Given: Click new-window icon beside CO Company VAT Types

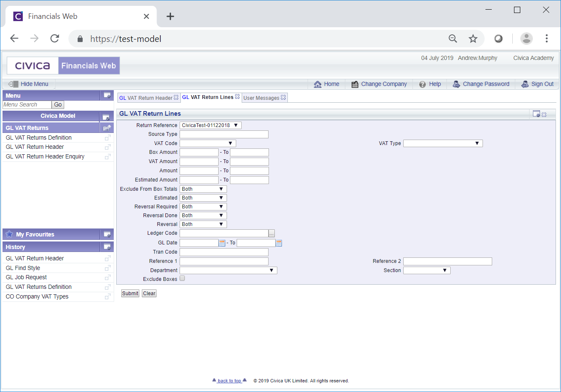Looking at the screenshot, I should pos(108,297).
